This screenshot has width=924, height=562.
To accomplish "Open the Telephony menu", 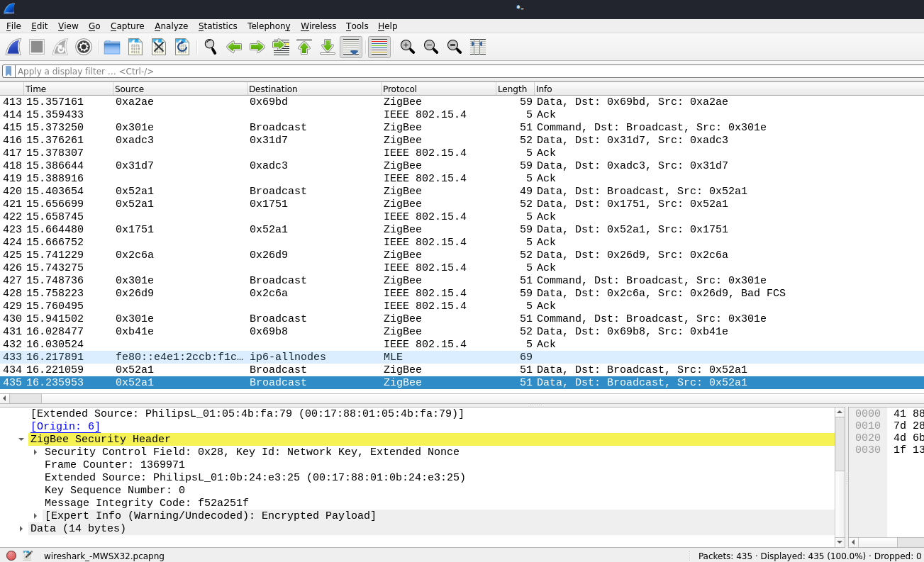I will click(269, 26).
